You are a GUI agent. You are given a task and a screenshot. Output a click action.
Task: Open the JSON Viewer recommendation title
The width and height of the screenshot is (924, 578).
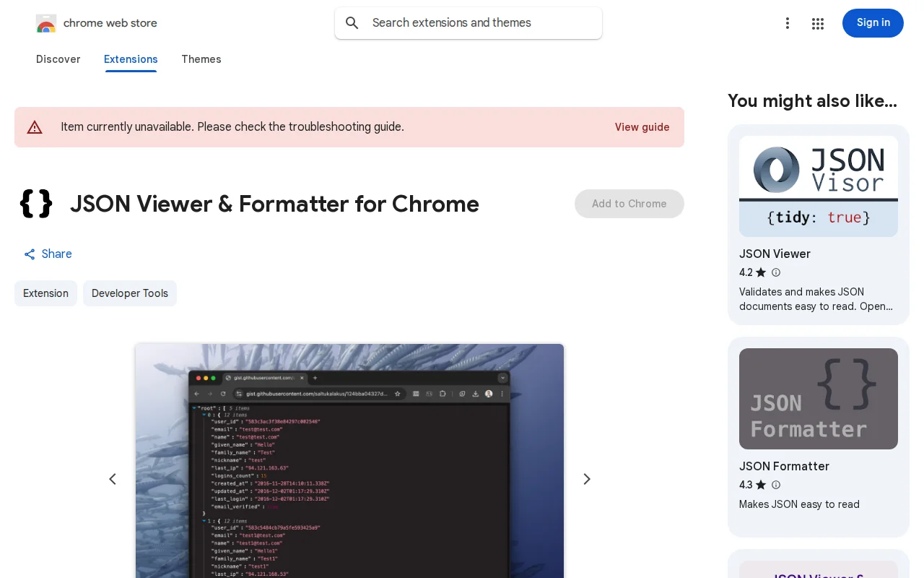click(775, 254)
